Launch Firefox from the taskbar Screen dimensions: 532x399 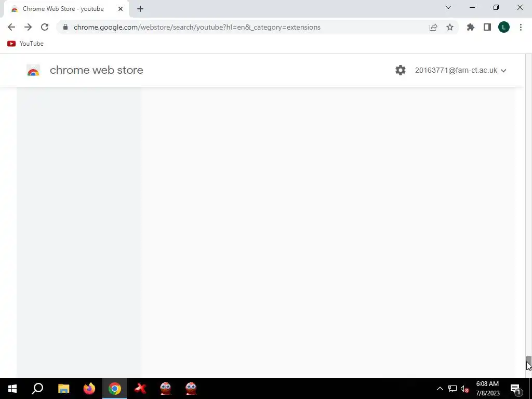(x=89, y=389)
